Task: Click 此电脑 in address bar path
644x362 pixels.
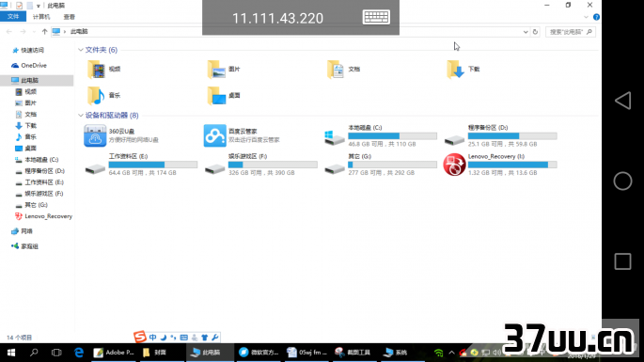Action: tap(79, 32)
